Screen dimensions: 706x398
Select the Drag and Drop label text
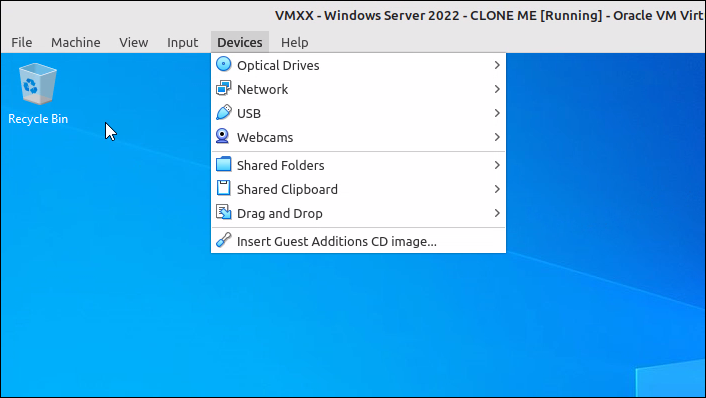click(280, 213)
